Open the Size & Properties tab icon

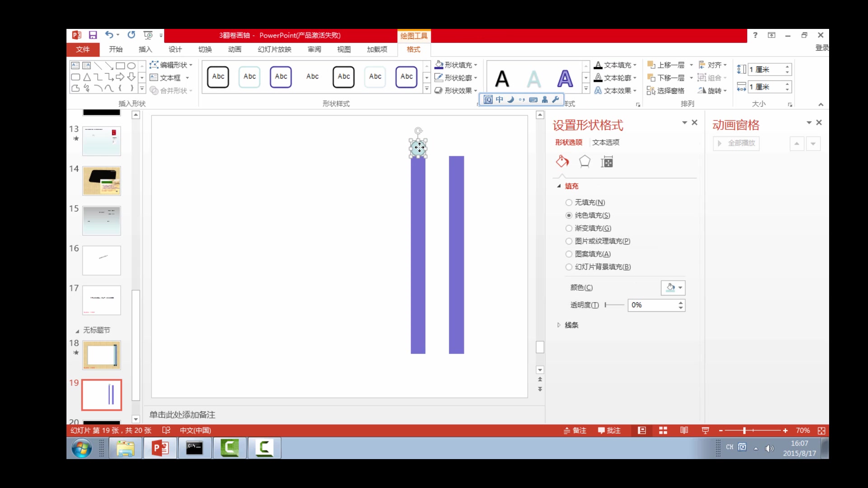607,162
